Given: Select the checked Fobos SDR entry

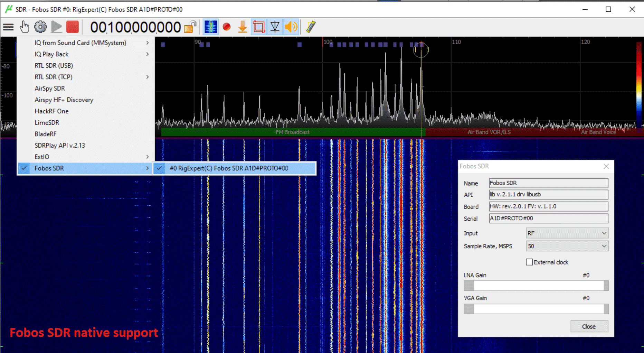Looking at the screenshot, I should coord(86,168).
